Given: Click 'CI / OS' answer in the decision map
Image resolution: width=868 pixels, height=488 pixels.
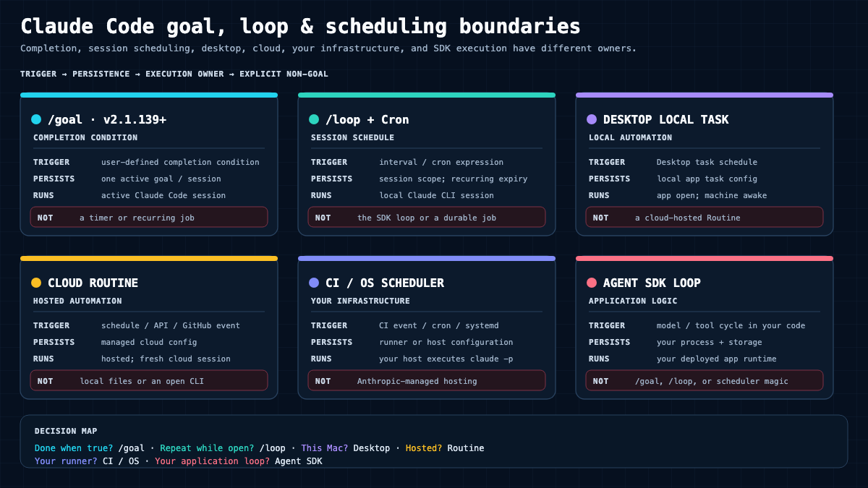Looking at the screenshot, I should [x=121, y=461].
